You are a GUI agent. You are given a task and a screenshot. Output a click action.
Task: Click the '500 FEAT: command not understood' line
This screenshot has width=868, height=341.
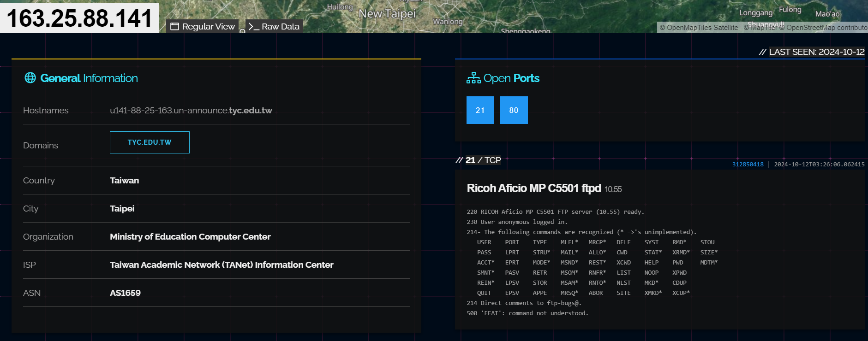pos(527,313)
